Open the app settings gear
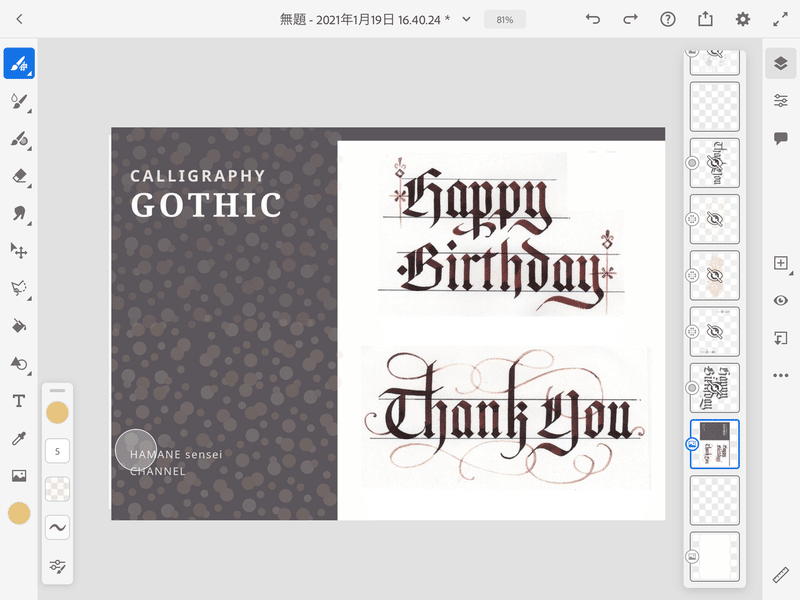This screenshot has height=600, width=800. [x=743, y=19]
